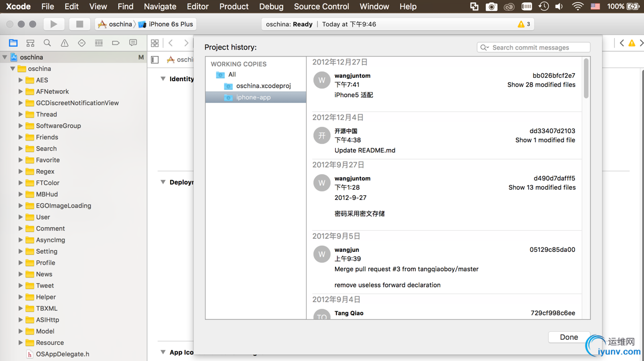The height and width of the screenshot is (361, 644).
Task: Select oschina.xcodeproj working copy
Action: [263, 86]
